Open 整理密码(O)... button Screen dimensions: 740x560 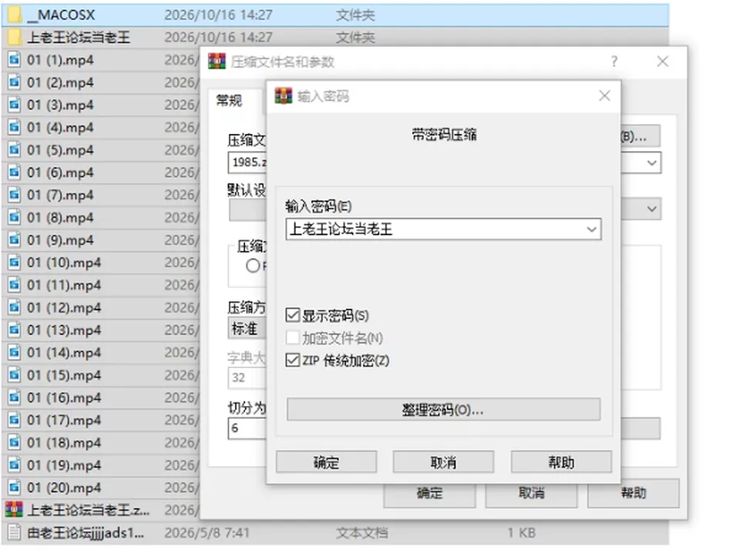[x=444, y=409]
